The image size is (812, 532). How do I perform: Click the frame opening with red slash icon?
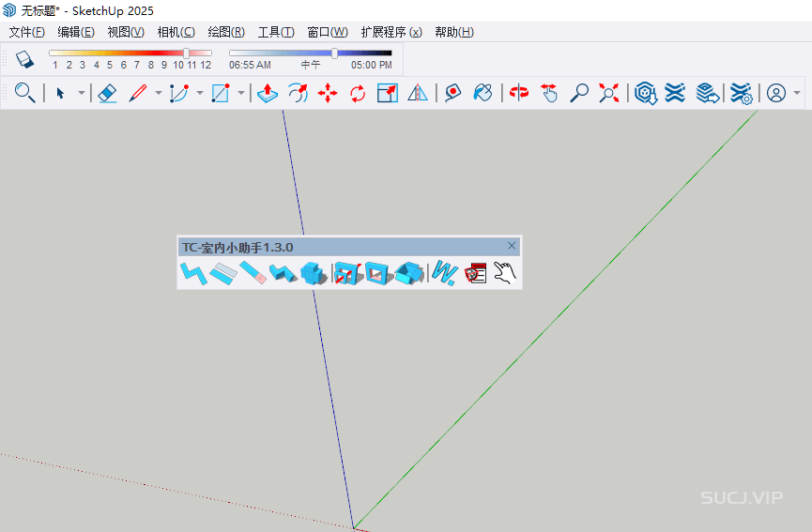[347, 273]
